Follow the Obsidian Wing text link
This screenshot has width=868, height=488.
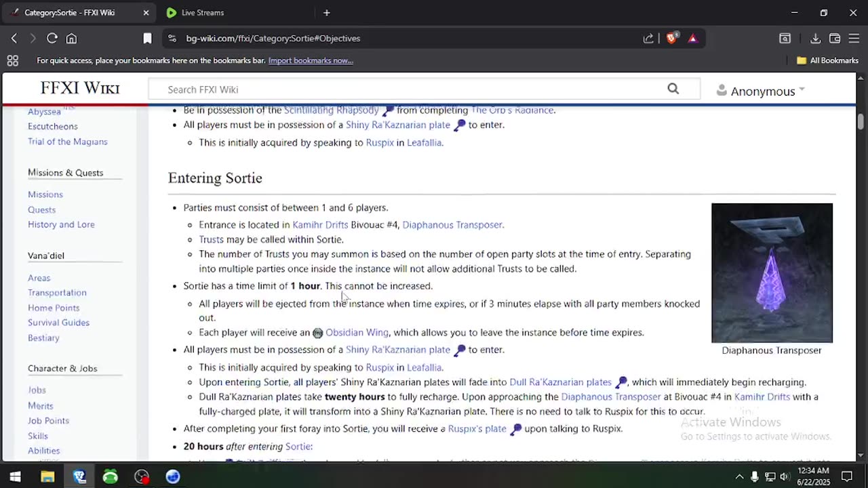[357, 333]
